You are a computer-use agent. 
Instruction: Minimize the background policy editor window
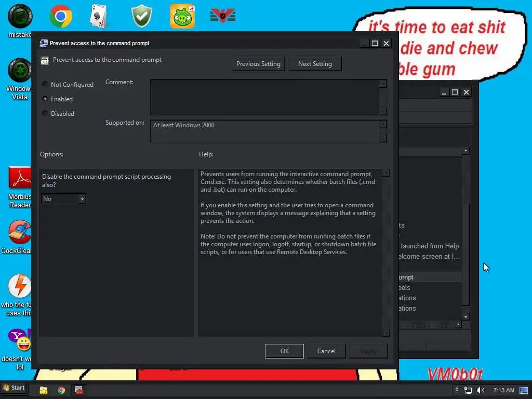point(444,92)
